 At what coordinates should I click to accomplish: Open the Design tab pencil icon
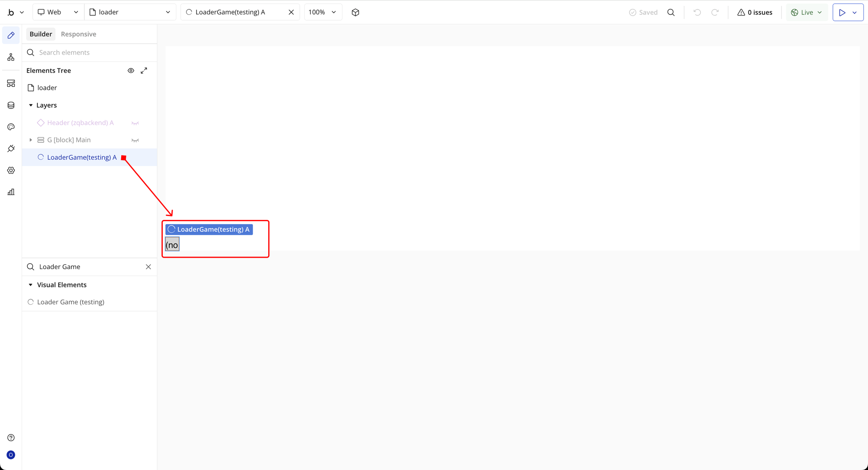(x=11, y=35)
